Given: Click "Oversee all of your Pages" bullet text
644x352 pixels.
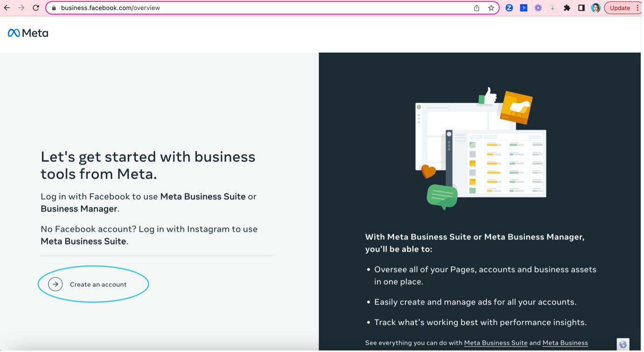Looking at the screenshot, I should coord(485,275).
